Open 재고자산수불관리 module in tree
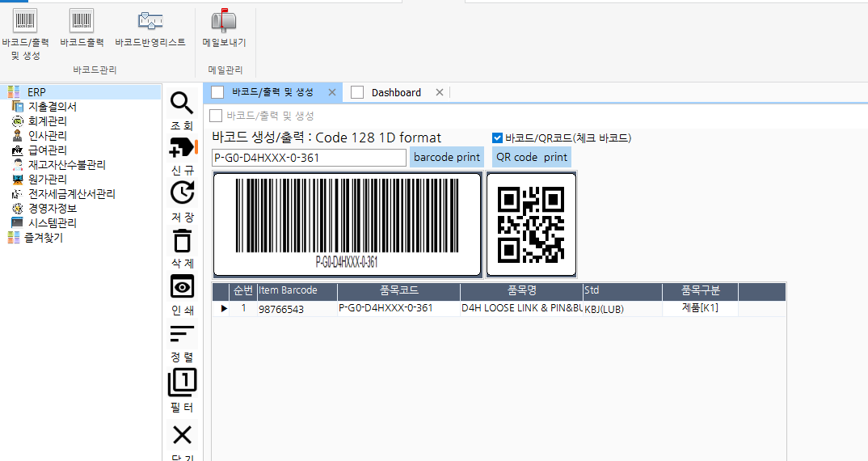 click(66, 164)
